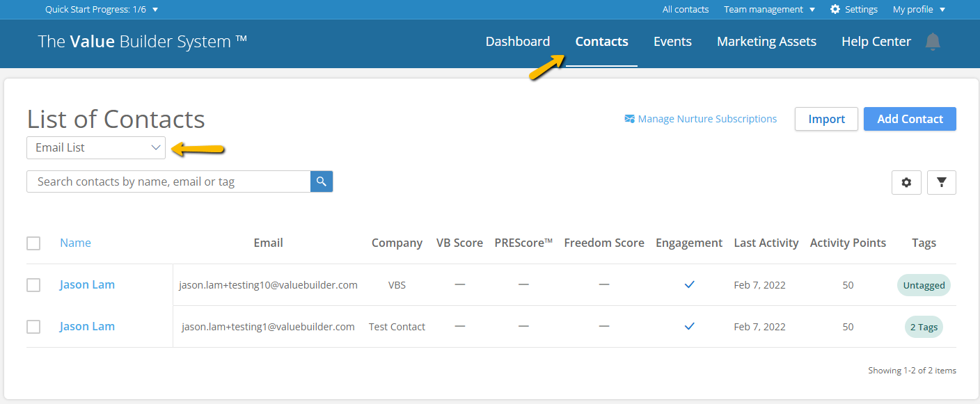Image resolution: width=980 pixels, height=404 pixels.
Task: Sort by the Name column header
Action: click(x=75, y=243)
